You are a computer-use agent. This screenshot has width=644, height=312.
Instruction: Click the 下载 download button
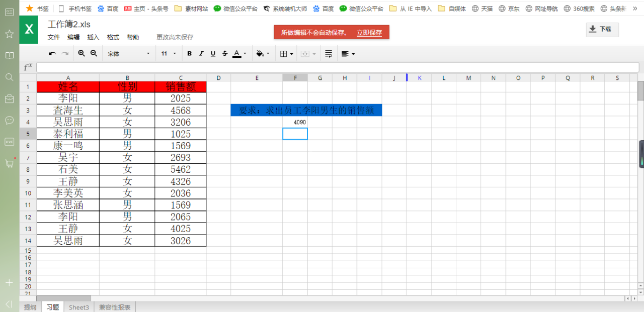tap(602, 29)
